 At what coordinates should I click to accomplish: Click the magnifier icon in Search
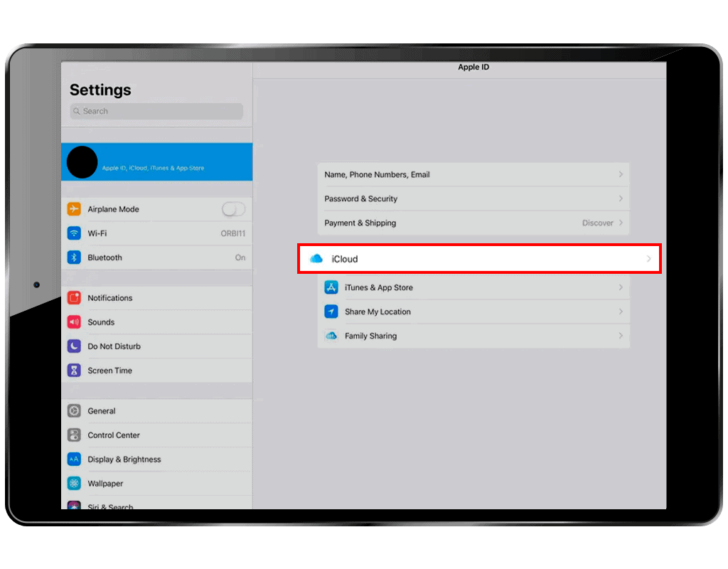click(x=77, y=111)
